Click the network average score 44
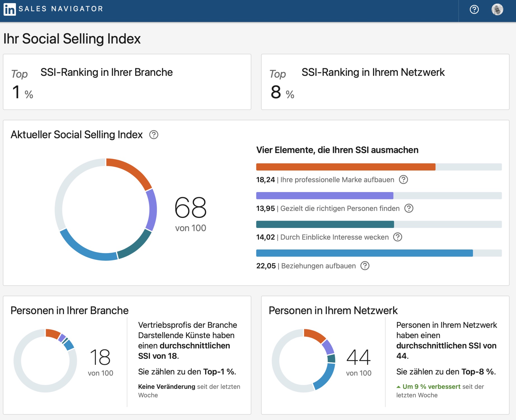 (358, 357)
